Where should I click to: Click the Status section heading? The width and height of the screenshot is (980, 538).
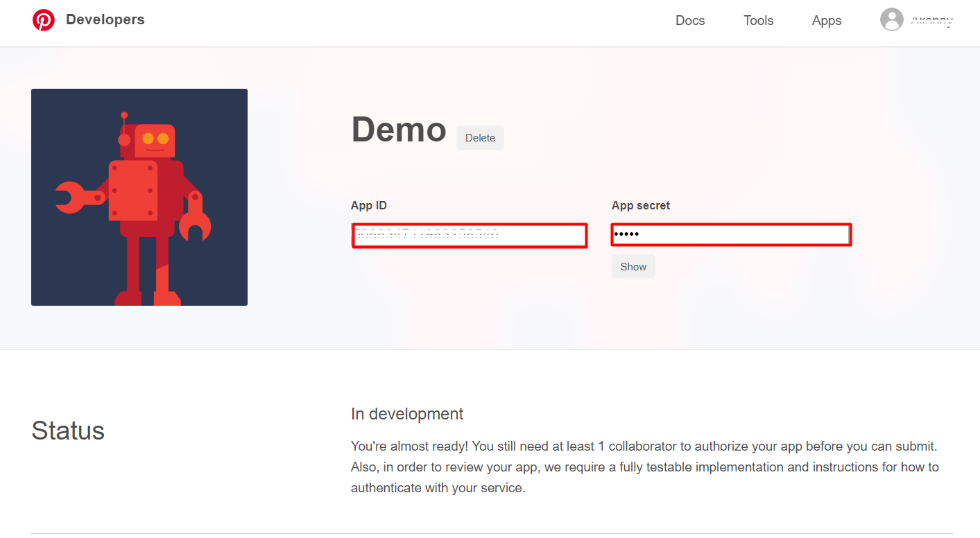click(68, 431)
